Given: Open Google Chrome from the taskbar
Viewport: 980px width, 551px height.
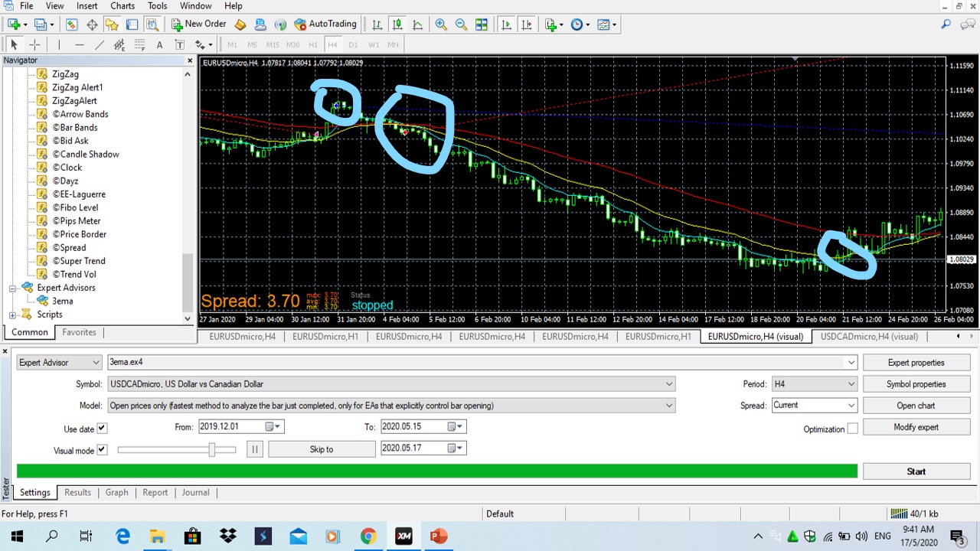Looking at the screenshot, I should 368,536.
